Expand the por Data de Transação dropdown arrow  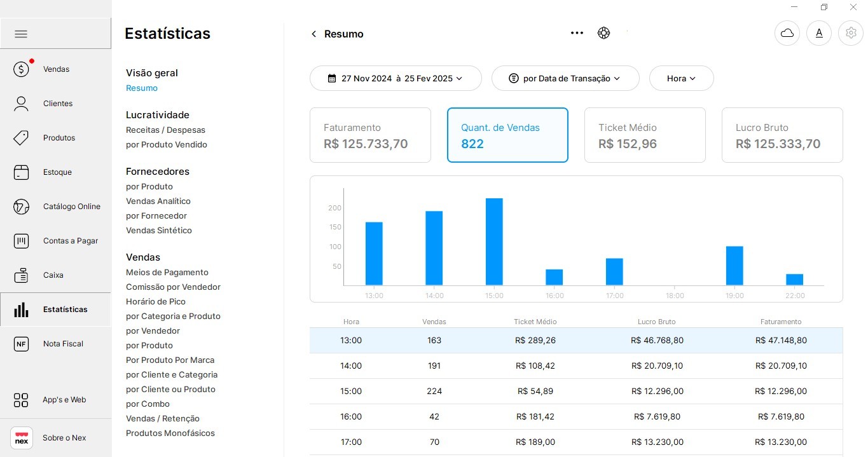pyautogui.click(x=617, y=78)
